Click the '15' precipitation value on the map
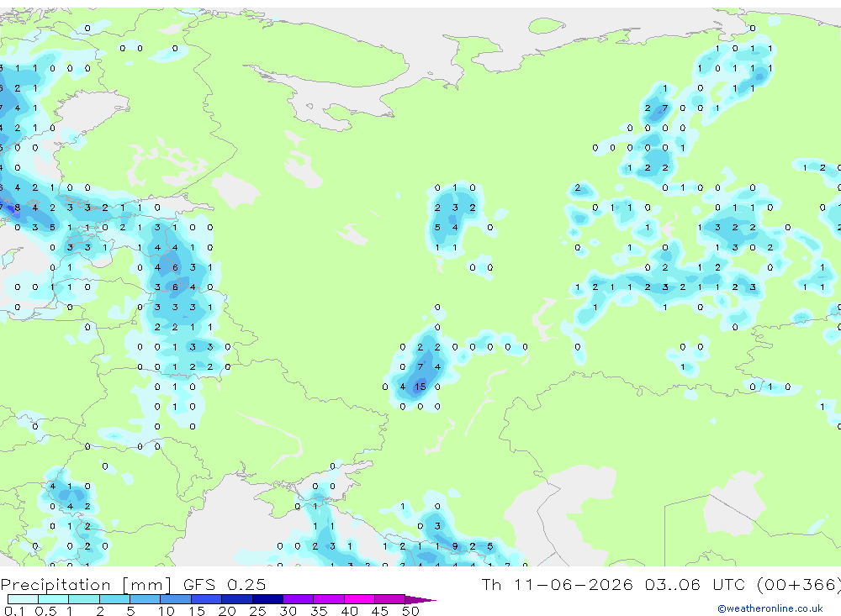Viewport: 841px width, 616px height. point(420,387)
